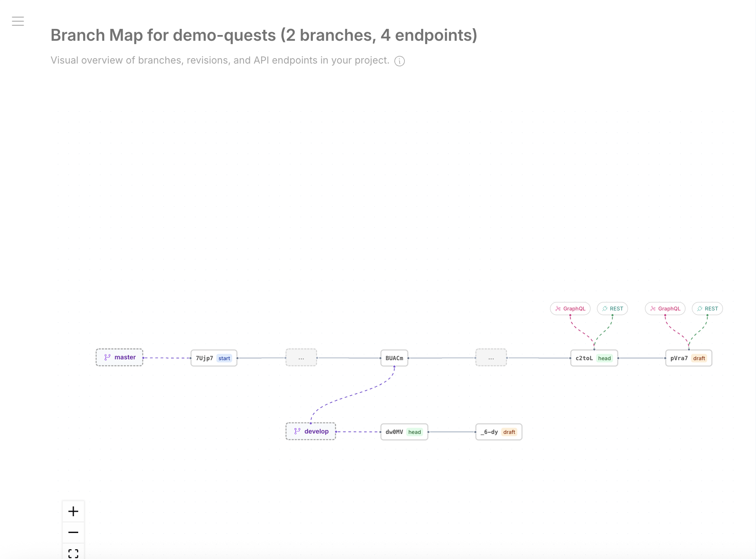Click the dw0MV head revision on develop

pos(404,431)
